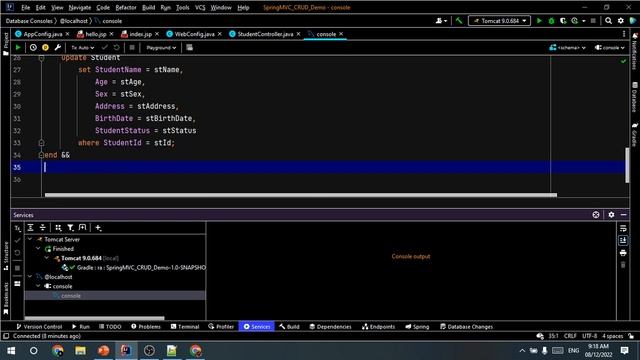Open the Windows notification center icon

pos(624,351)
